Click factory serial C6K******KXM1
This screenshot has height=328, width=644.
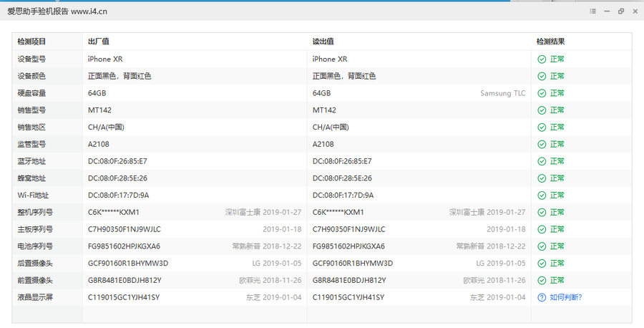(x=114, y=212)
